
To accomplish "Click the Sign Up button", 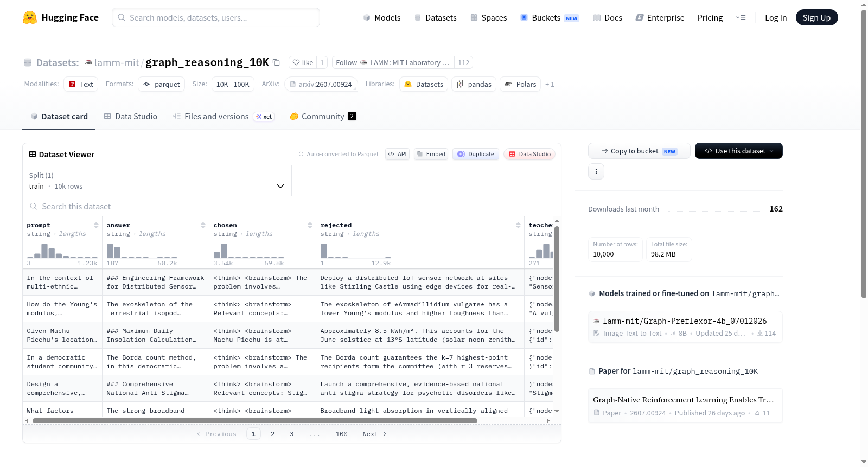I will click(x=816, y=17).
